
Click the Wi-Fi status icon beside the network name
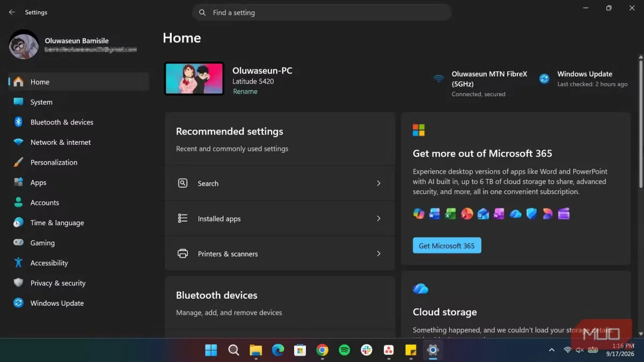pos(439,79)
